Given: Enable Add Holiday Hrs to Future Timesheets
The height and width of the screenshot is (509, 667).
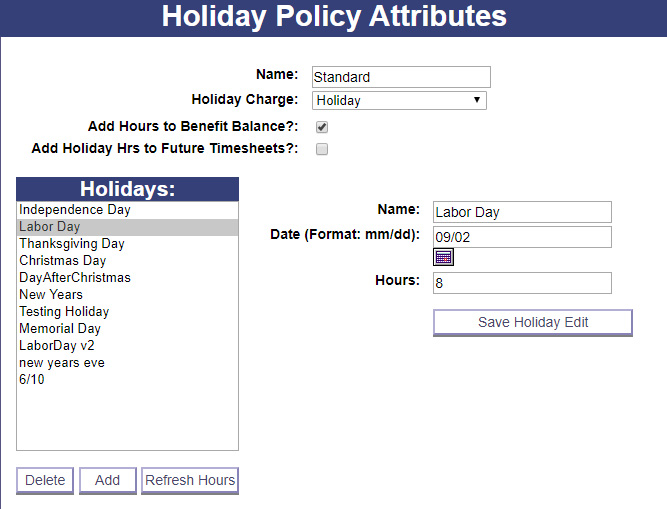Looking at the screenshot, I should coord(322,149).
